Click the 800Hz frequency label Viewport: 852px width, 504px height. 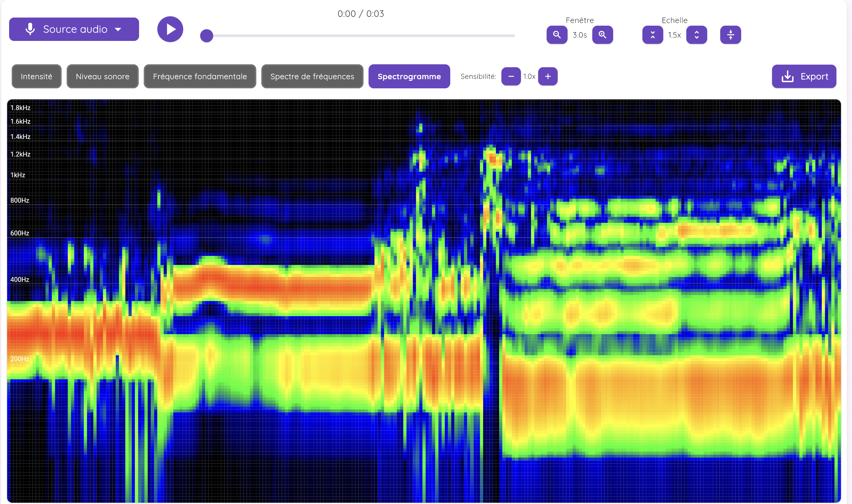pos(20,200)
